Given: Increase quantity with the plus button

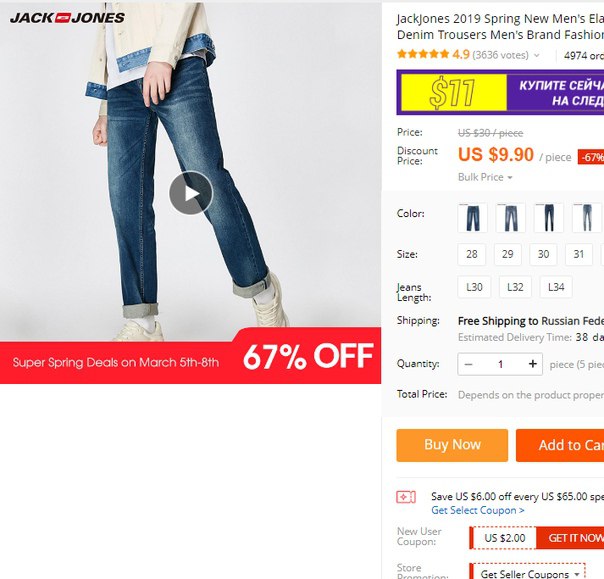Looking at the screenshot, I should pos(532,364).
